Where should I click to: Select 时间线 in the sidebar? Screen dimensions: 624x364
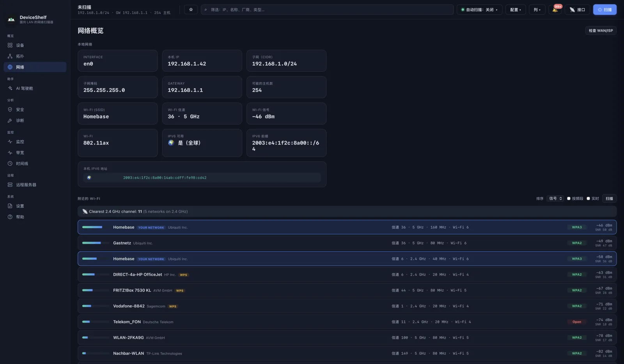pyautogui.click(x=35, y=164)
